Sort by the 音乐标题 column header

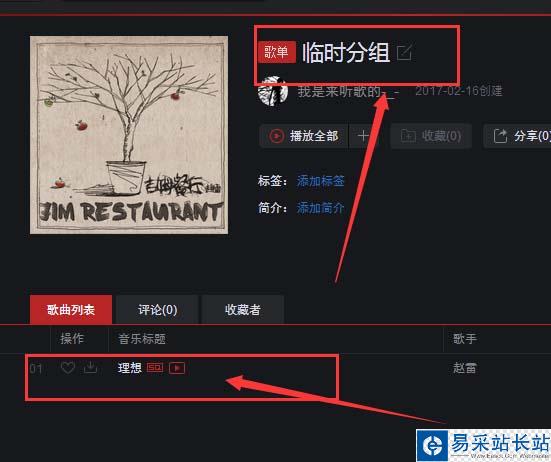click(142, 339)
